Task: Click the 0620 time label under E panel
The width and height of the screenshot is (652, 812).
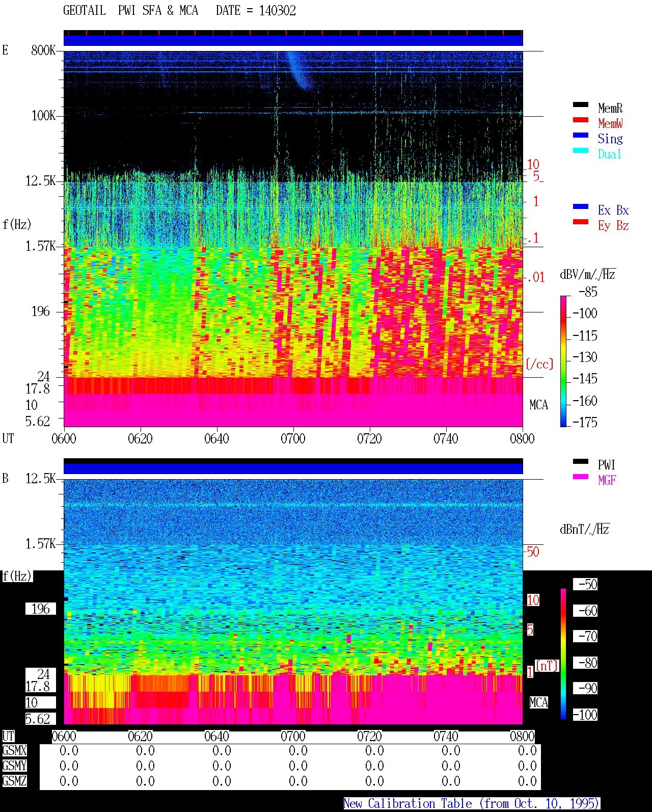Action: [140, 438]
